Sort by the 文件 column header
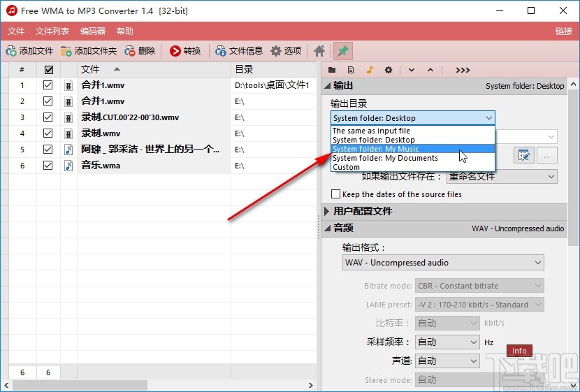The width and height of the screenshot is (580, 392). 154,69
